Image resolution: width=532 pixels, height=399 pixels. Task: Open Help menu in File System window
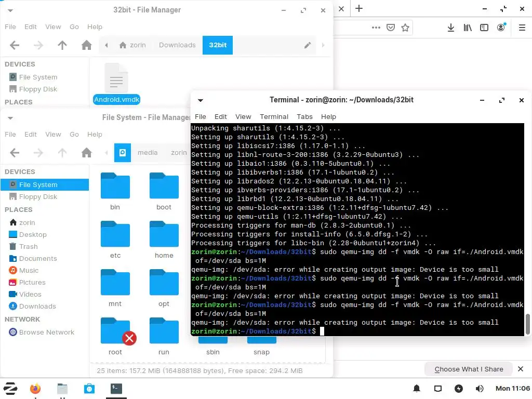click(95, 135)
